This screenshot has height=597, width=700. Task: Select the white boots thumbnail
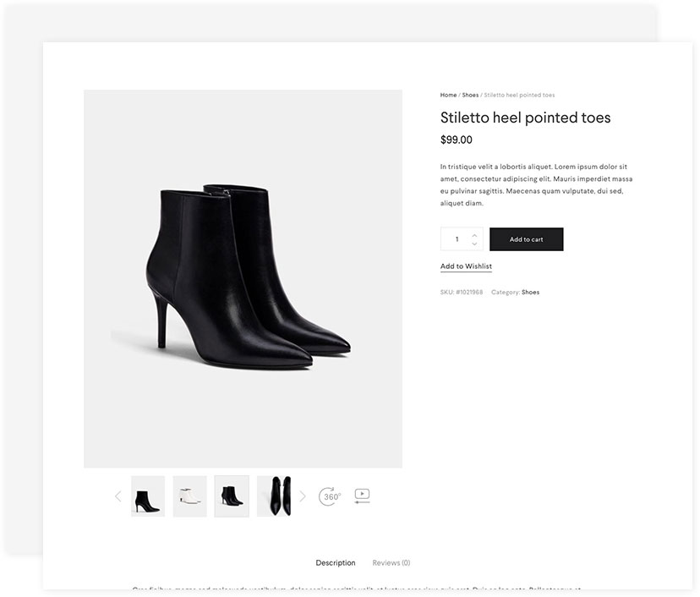tap(189, 496)
